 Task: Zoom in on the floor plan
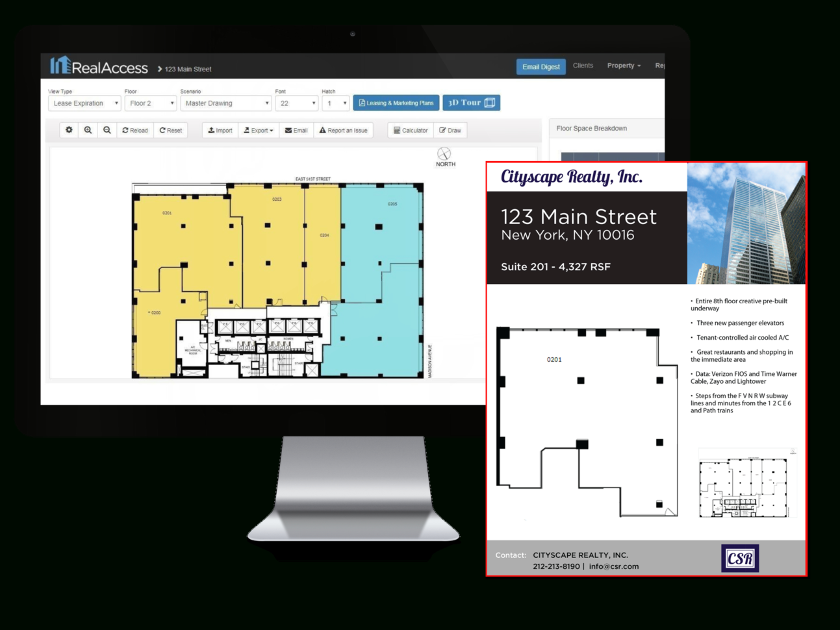click(x=88, y=131)
